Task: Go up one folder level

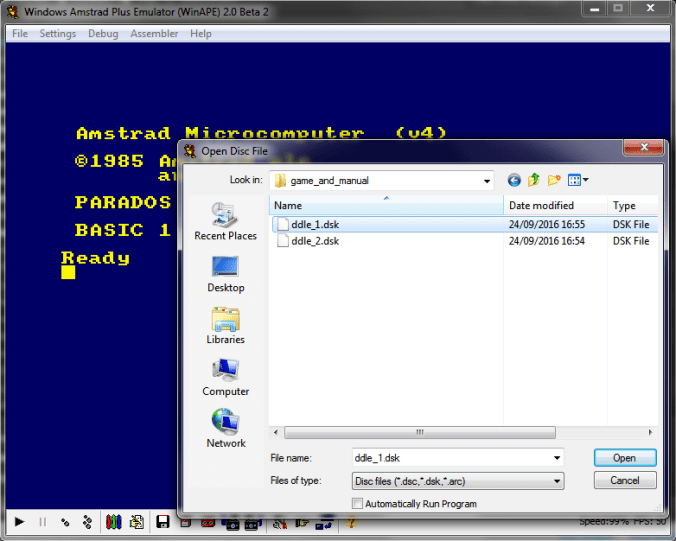Action: [534, 180]
